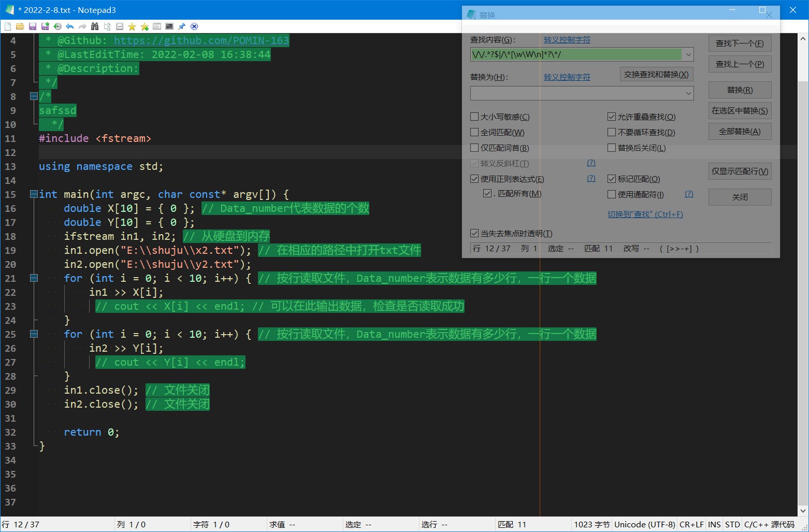Click the document tree toolbar icon
Image resolution: width=809 pixels, height=532 pixels.
[107, 26]
